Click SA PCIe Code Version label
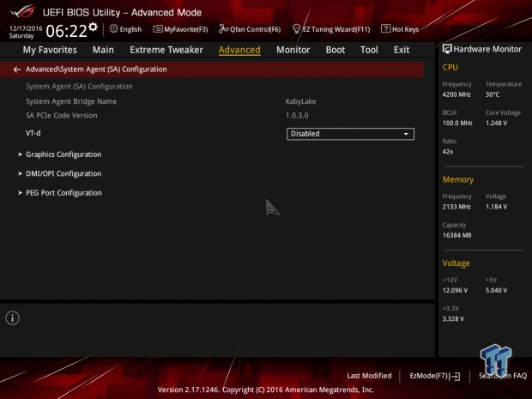532x399 pixels. pyautogui.click(x=62, y=115)
